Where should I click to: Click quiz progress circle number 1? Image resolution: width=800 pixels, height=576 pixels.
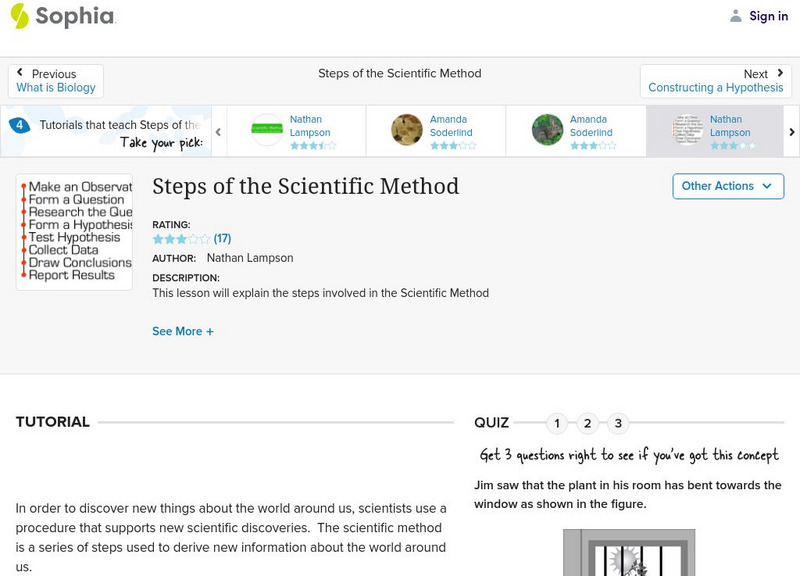point(556,423)
